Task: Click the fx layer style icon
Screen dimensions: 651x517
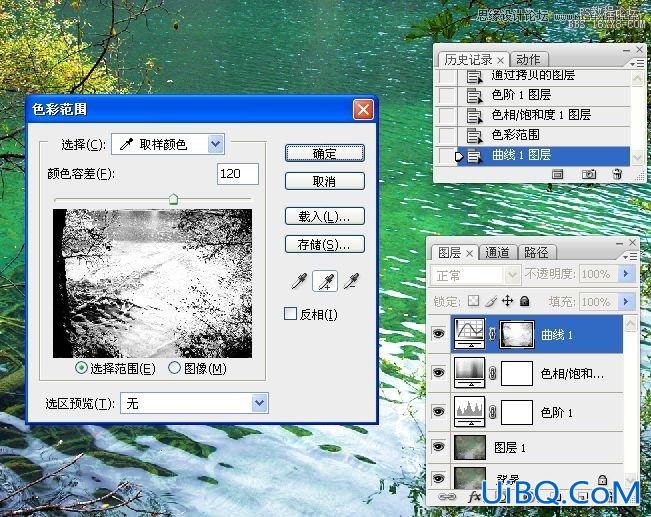Action: click(474, 497)
